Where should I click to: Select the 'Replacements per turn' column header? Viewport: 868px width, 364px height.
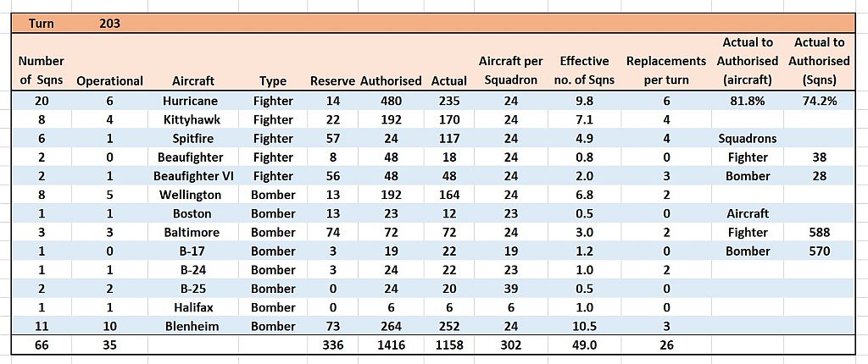tap(665, 70)
